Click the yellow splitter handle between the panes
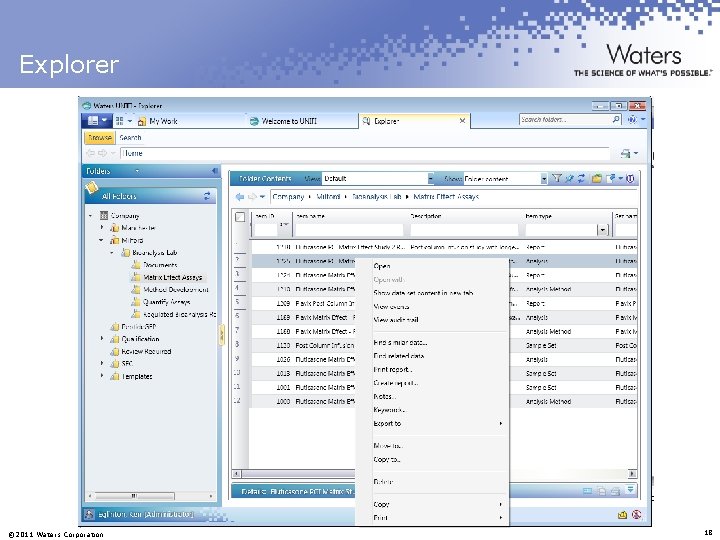The image size is (720, 540). tap(221, 335)
